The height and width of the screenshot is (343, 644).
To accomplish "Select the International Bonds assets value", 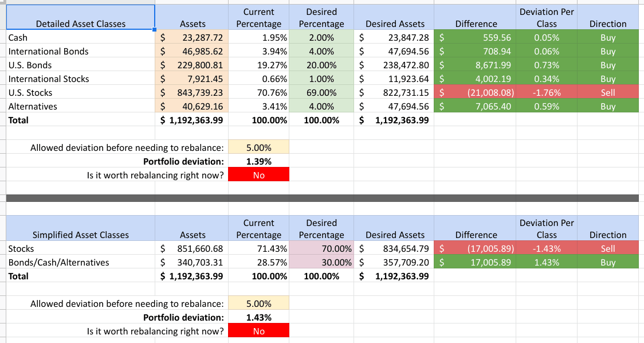I will [192, 51].
